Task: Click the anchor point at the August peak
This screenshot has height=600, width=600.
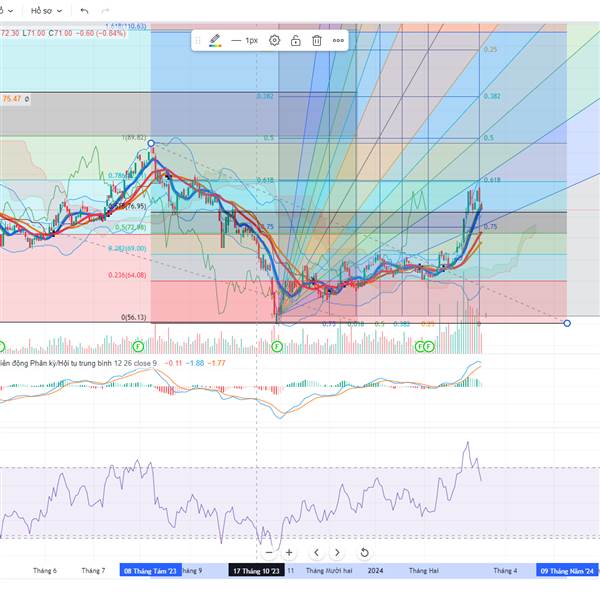Action: click(x=151, y=143)
